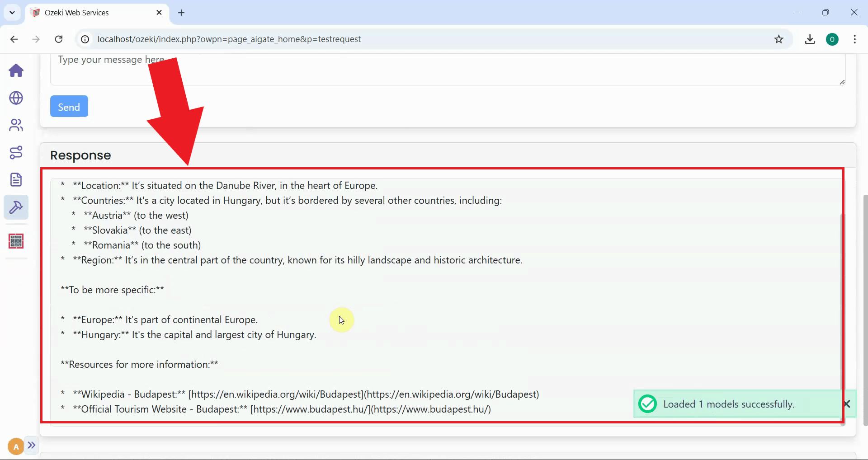The width and height of the screenshot is (868, 460).
Task: Open the Chrome three-dot menu
Action: coord(854,39)
